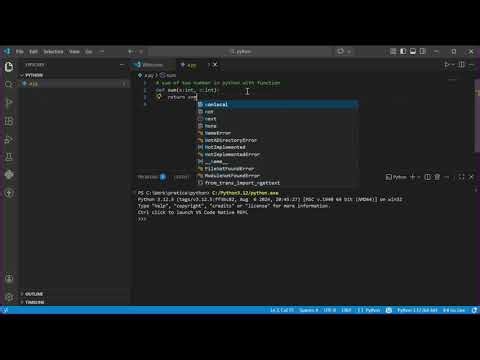Select the '__name__' suggestion
The width and height of the screenshot is (480, 360).
(x=278, y=162)
